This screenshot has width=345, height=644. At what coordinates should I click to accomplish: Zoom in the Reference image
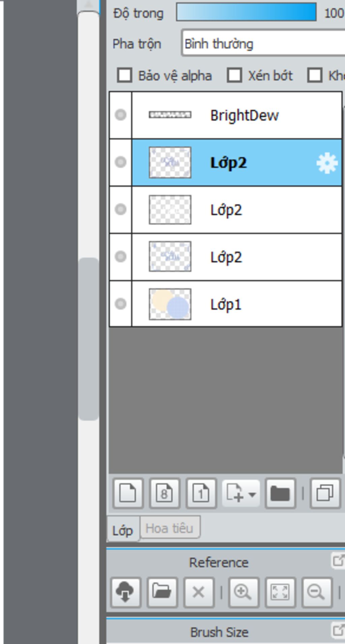coord(243,592)
